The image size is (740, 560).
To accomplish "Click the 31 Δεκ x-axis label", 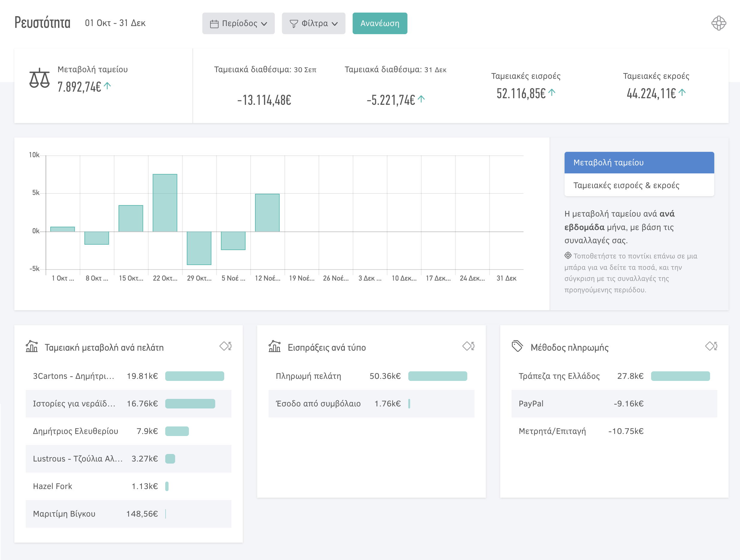I will 506,279.
